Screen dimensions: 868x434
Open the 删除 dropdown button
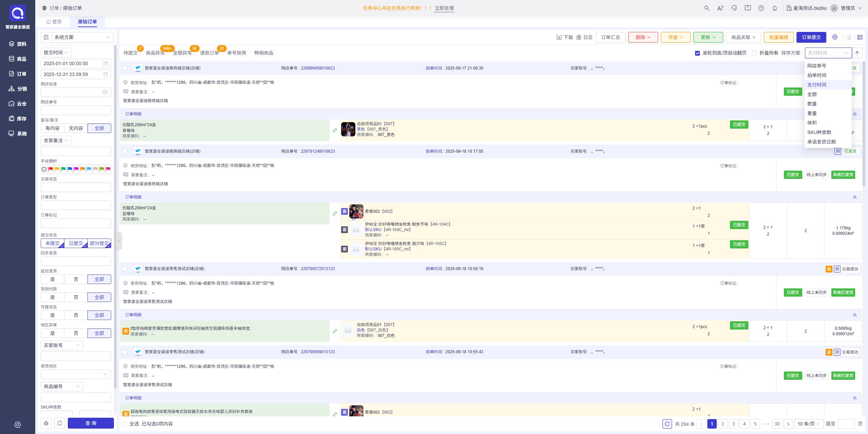click(x=643, y=37)
